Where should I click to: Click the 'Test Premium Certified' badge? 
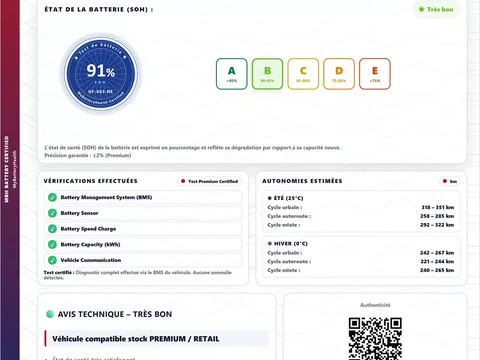coord(209,181)
